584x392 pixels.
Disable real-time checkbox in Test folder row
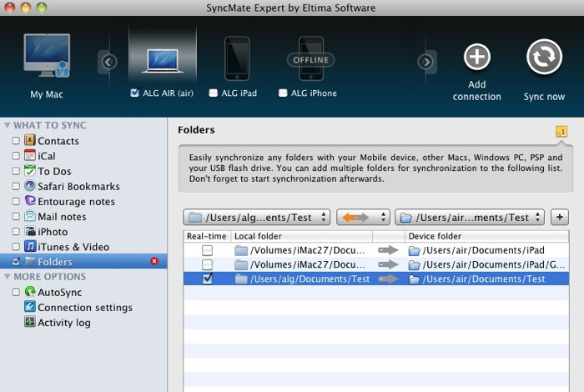(x=207, y=279)
